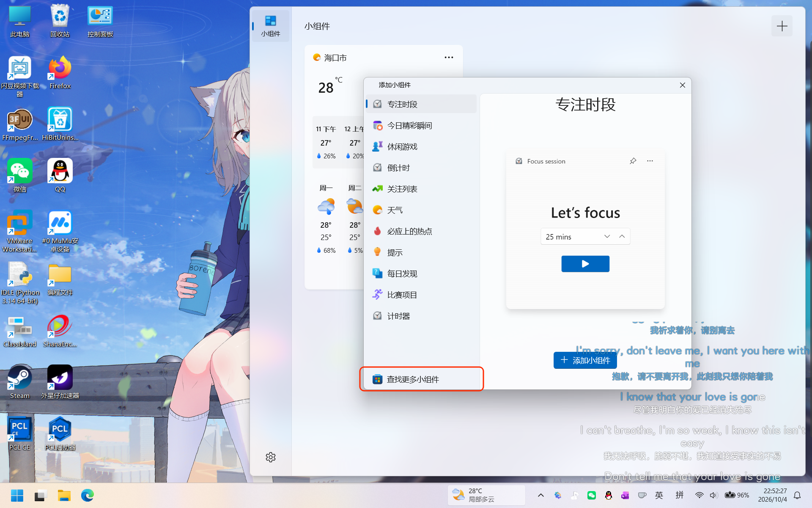Select 提示 widget entry
The width and height of the screenshot is (812, 508).
[421, 252]
